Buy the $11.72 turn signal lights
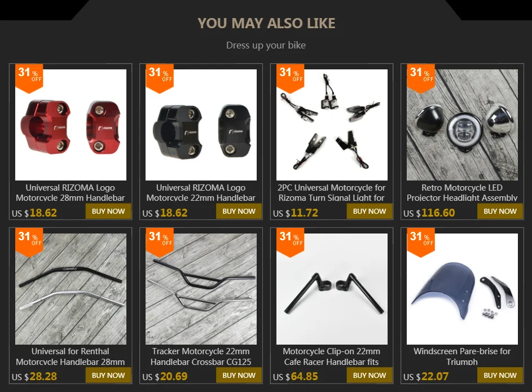 [370, 212]
